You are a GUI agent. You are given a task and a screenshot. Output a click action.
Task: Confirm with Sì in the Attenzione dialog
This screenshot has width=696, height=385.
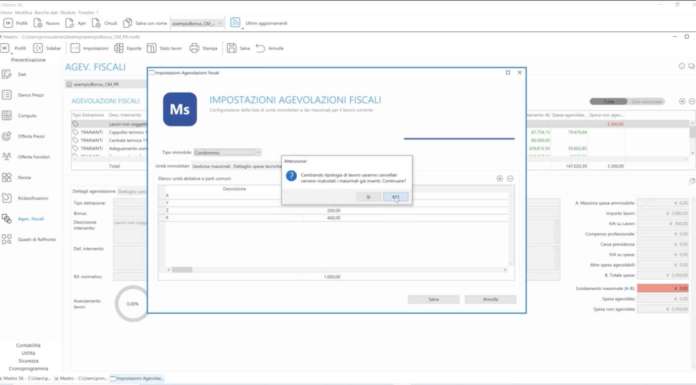coord(368,197)
